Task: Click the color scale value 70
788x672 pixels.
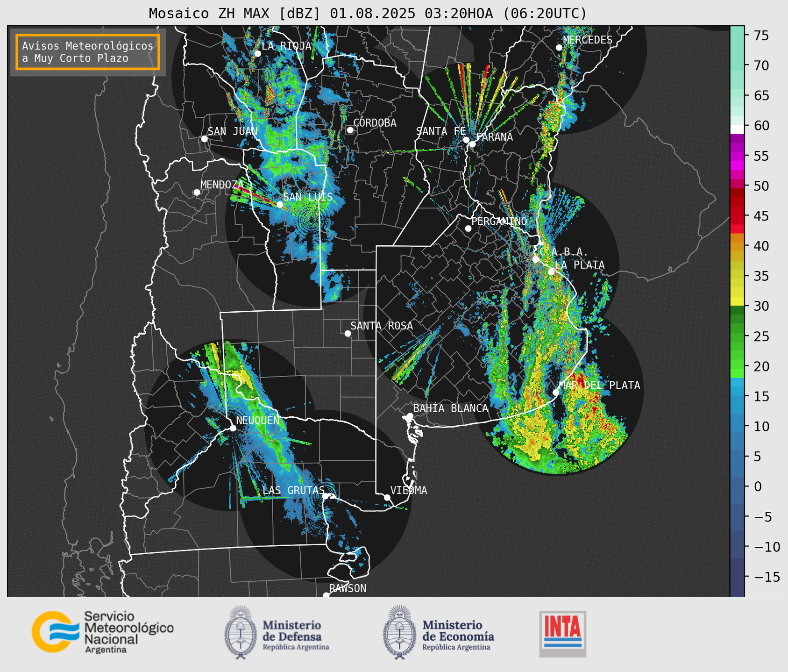Action: click(x=761, y=65)
